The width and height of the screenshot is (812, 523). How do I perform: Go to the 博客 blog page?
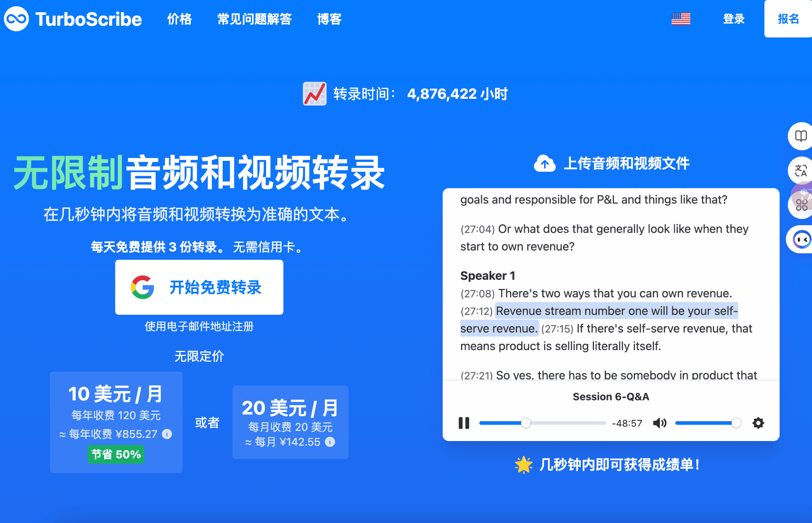329,19
